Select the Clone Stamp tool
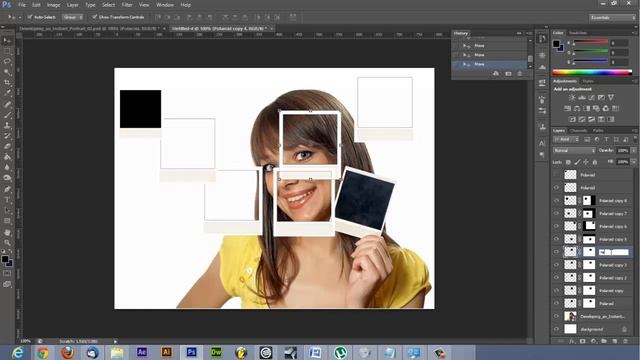Screen dimensions: 640x360 [7, 125]
